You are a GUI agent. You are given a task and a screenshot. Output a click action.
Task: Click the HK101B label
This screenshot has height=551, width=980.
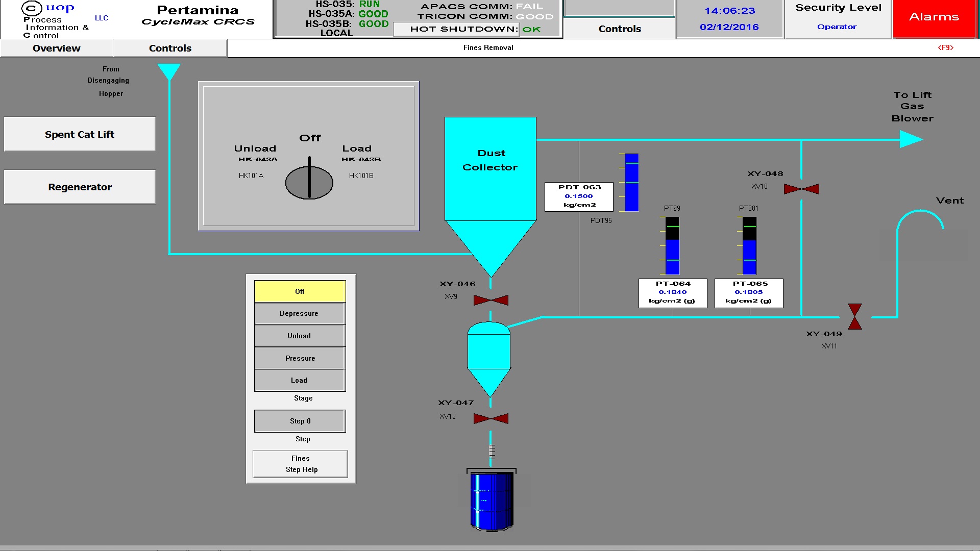click(x=361, y=176)
